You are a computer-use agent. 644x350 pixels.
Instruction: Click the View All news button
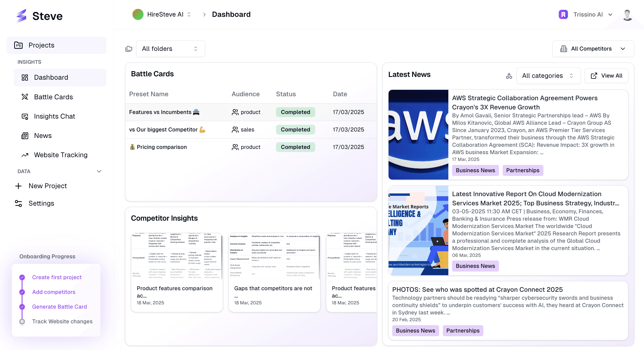(x=606, y=76)
